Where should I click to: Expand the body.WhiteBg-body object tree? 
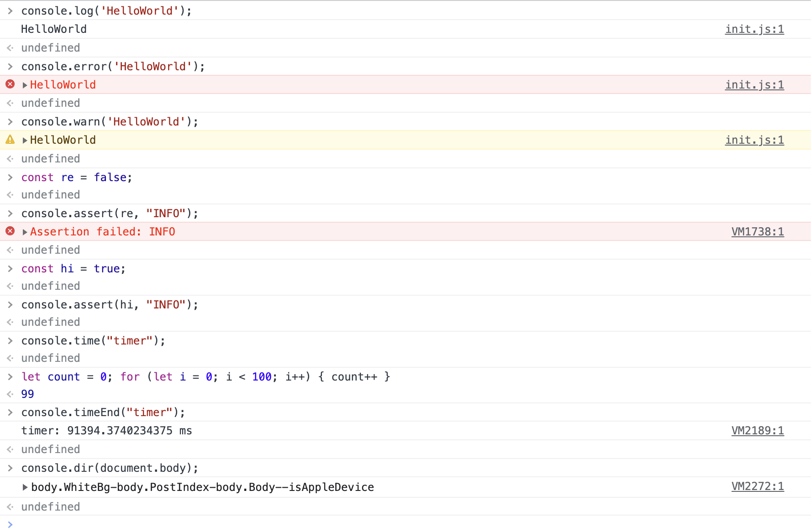pos(25,487)
